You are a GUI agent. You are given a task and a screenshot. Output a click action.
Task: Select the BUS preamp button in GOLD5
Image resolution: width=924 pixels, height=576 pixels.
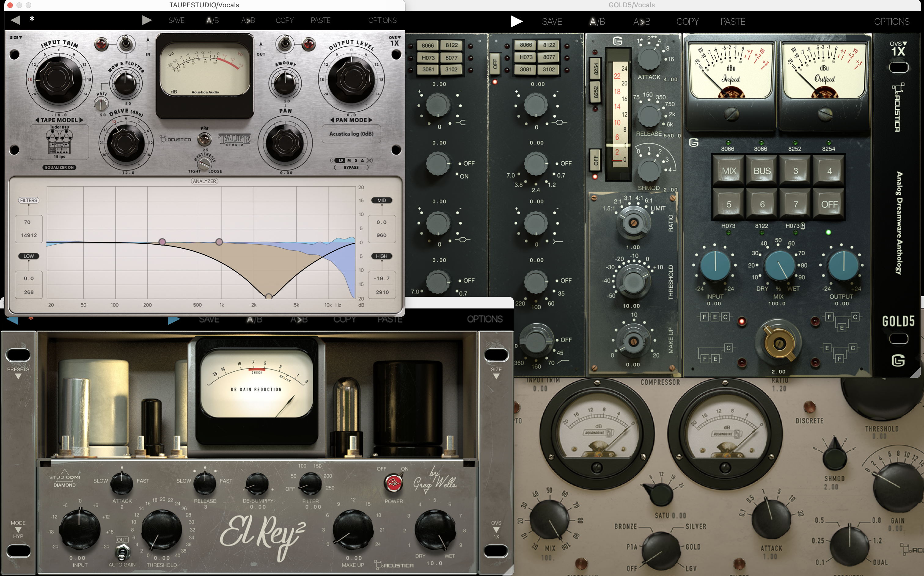coord(762,171)
